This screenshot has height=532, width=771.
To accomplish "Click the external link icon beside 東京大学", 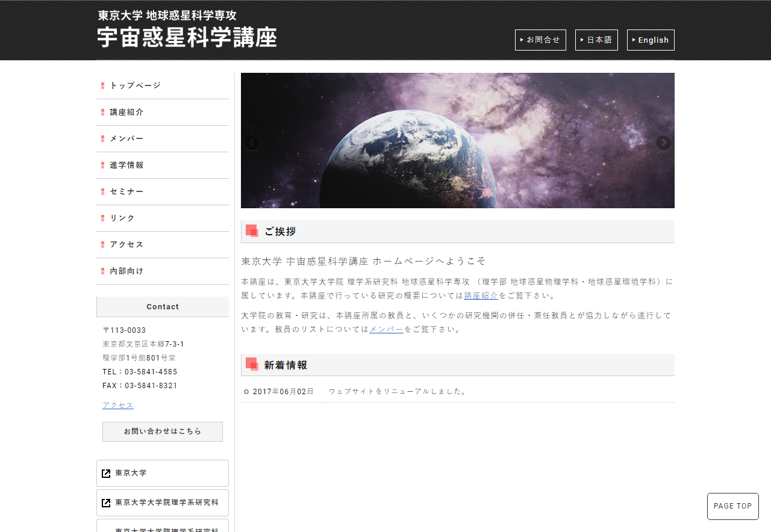I will [106, 474].
